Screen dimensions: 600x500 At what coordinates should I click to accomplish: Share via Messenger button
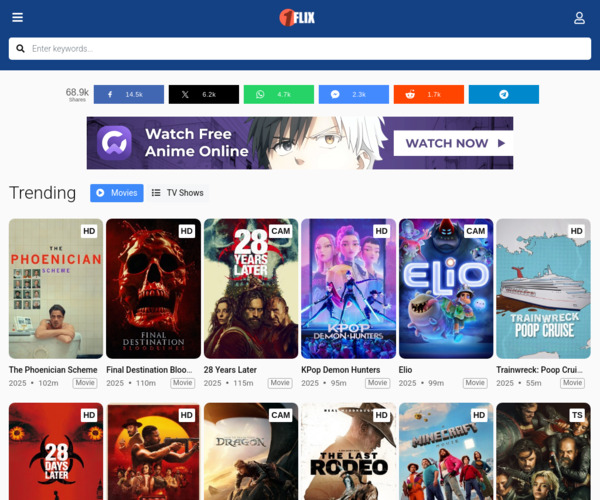pyautogui.click(x=354, y=94)
